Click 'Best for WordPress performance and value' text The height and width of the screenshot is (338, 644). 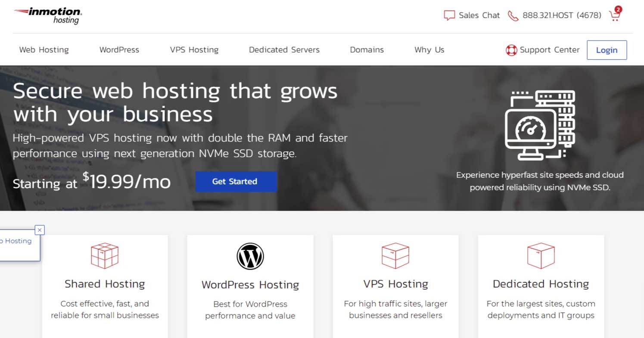tap(250, 310)
